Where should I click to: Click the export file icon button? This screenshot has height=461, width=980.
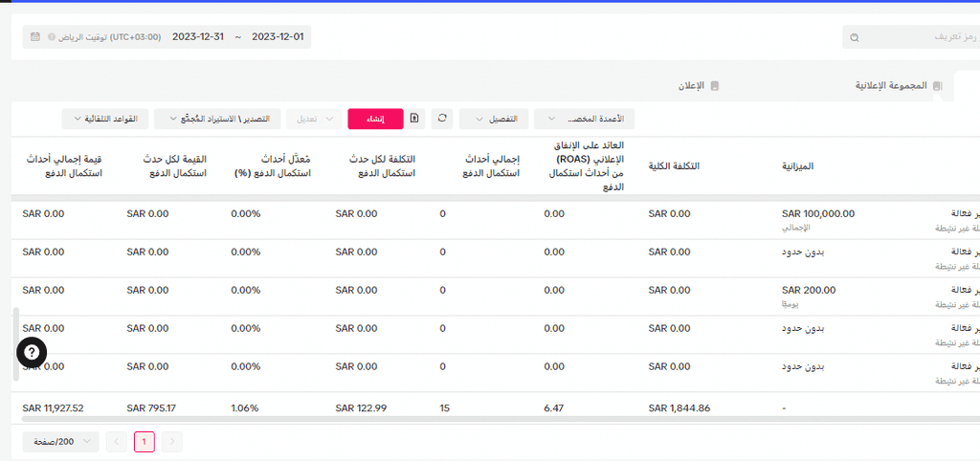[x=414, y=118]
